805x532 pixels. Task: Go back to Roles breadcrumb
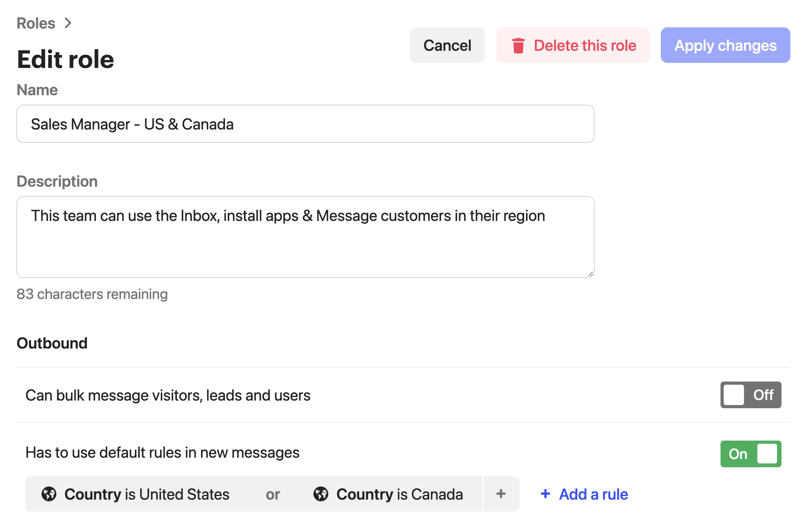(36, 23)
